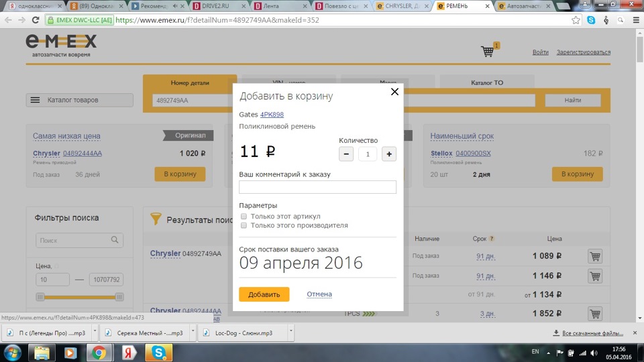Grab the right price slider handle
The image size is (644, 362).
pos(119,297)
